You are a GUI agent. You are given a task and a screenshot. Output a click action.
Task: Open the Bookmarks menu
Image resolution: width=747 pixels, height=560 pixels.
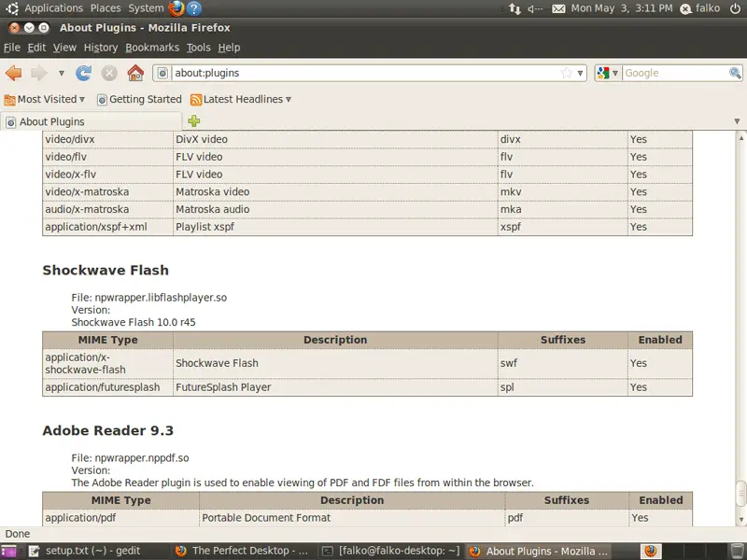click(x=152, y=48)
